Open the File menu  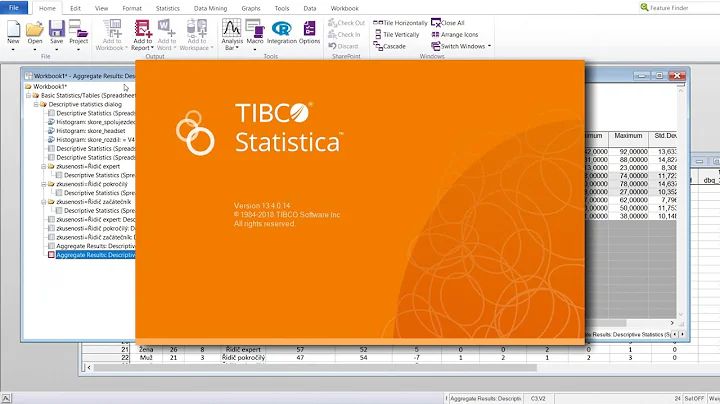point(14,7)
